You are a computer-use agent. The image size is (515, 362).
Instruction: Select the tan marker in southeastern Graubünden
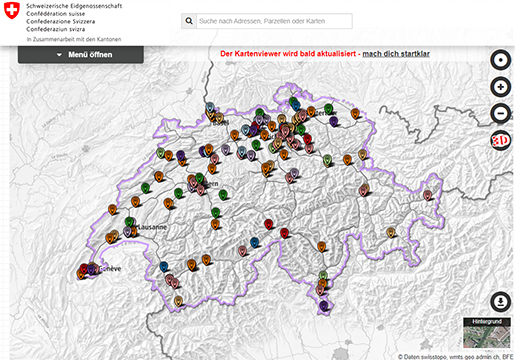pos(391,232)
